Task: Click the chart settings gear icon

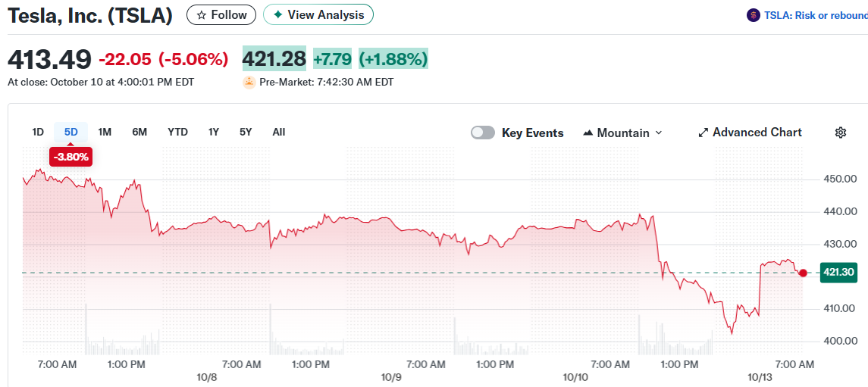Action: [x=840, y=133]
